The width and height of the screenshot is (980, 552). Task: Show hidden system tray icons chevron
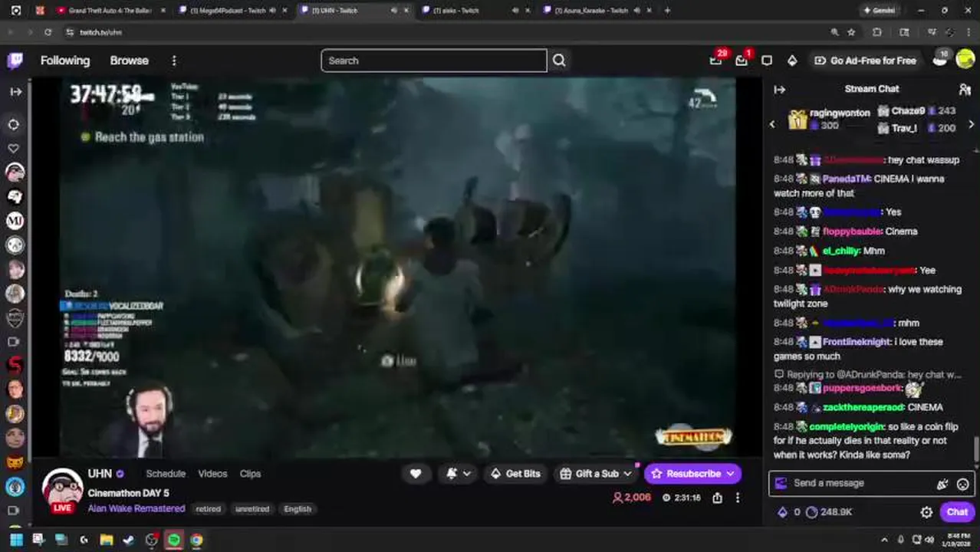click(884, 540)
